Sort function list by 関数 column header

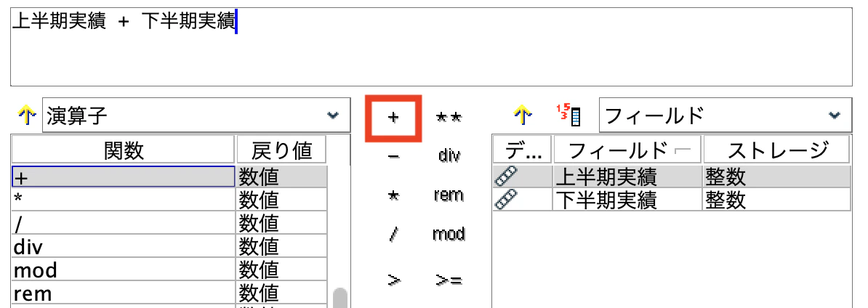coord(124,150)
